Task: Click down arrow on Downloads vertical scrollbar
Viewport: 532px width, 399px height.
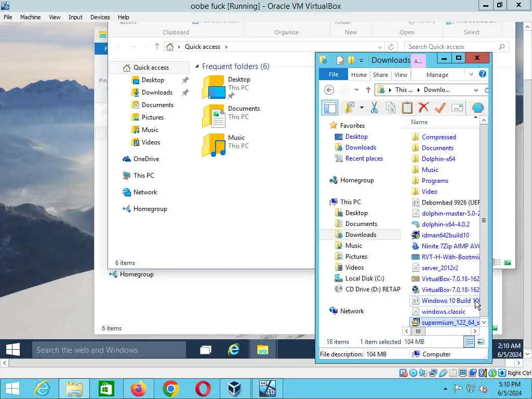Action: tap(484, 322)
